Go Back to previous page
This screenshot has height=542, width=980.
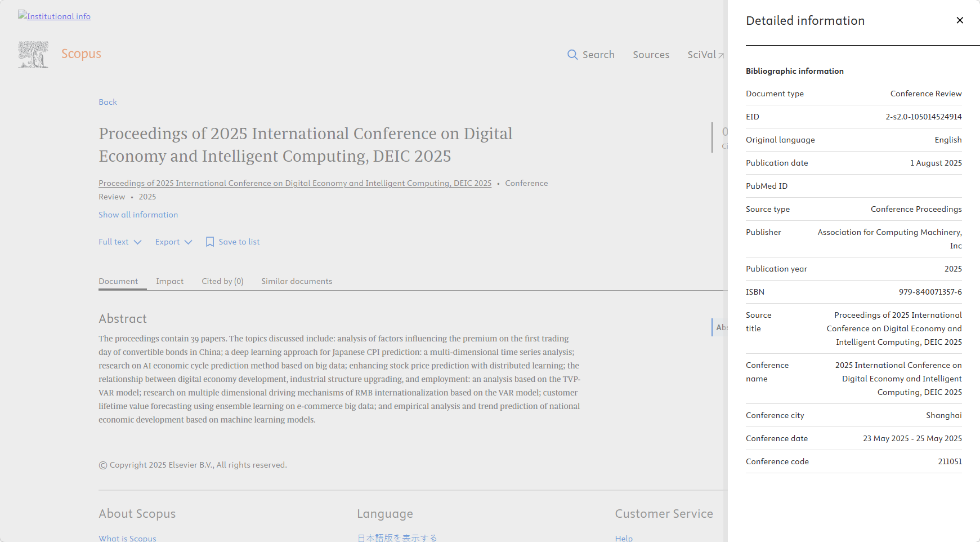click(108, 102)
